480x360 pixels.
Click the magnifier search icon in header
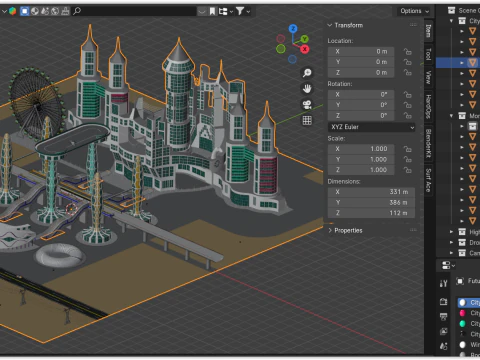[x=77, y=11]
